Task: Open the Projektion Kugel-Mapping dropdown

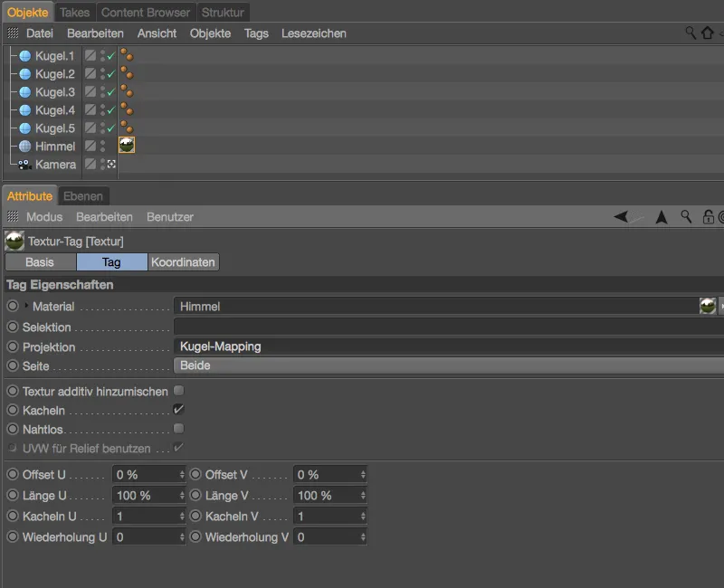Action: tap(448, 346)
